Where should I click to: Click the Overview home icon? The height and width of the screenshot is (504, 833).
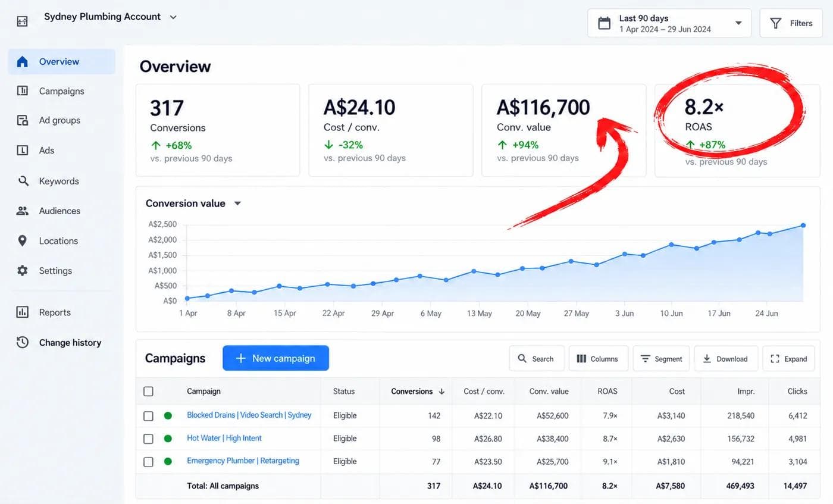pyautogui.click(x=23, y=61)
